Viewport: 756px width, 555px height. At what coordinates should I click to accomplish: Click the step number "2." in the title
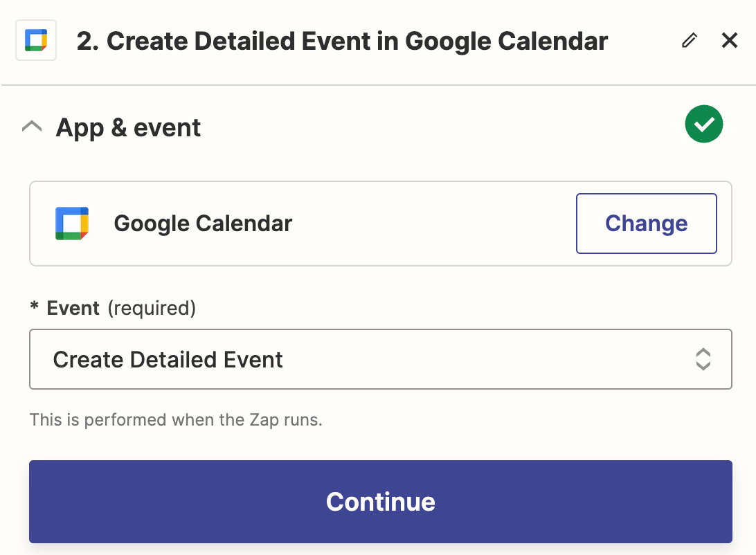(x=88, y=42)
